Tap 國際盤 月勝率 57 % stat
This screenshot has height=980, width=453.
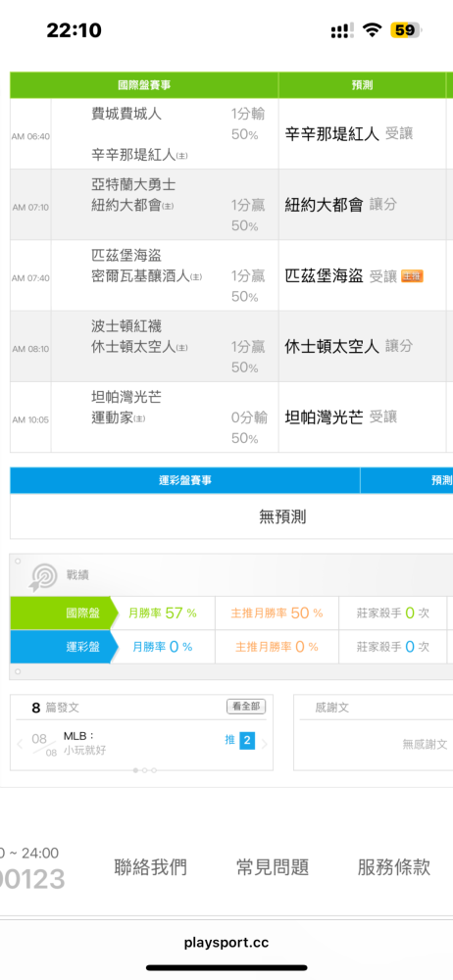(x=163, y=613)
